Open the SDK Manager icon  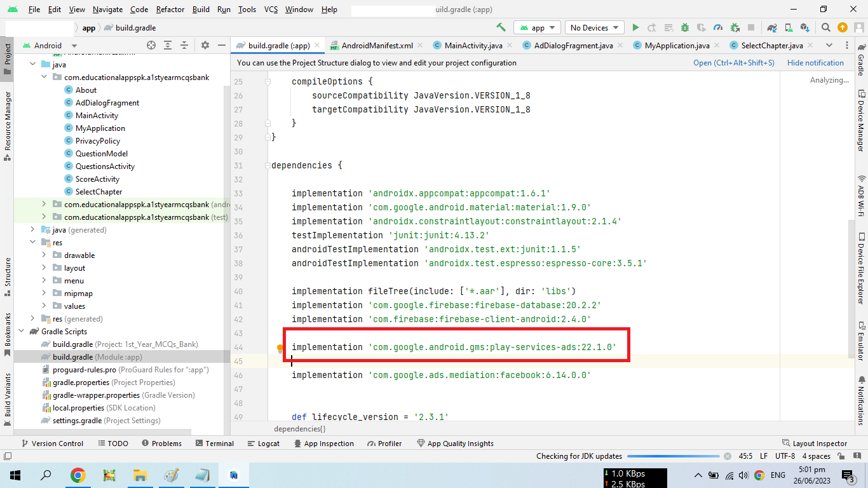[x=805, y=27]
